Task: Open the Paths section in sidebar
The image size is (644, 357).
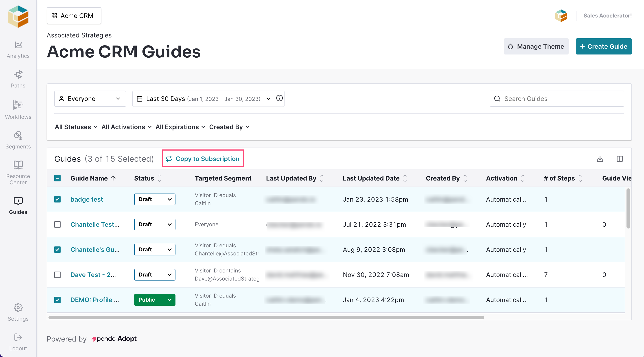Action: 18,79
